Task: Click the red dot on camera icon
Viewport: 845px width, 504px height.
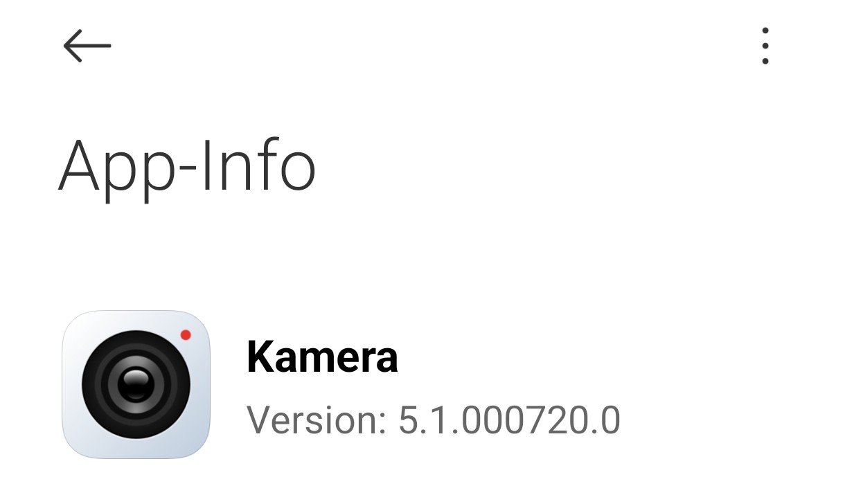Action: (186, 335)
